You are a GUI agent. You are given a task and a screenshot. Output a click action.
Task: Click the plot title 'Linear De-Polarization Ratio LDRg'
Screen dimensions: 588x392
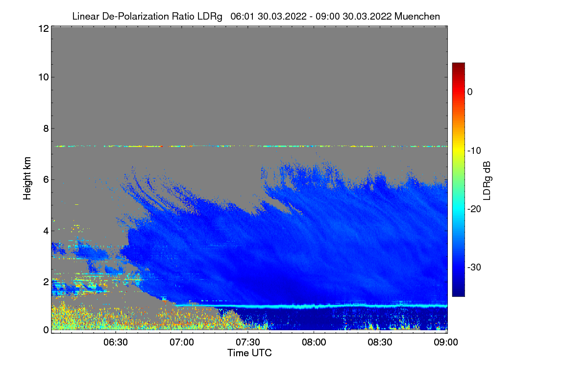coord(147,16)
